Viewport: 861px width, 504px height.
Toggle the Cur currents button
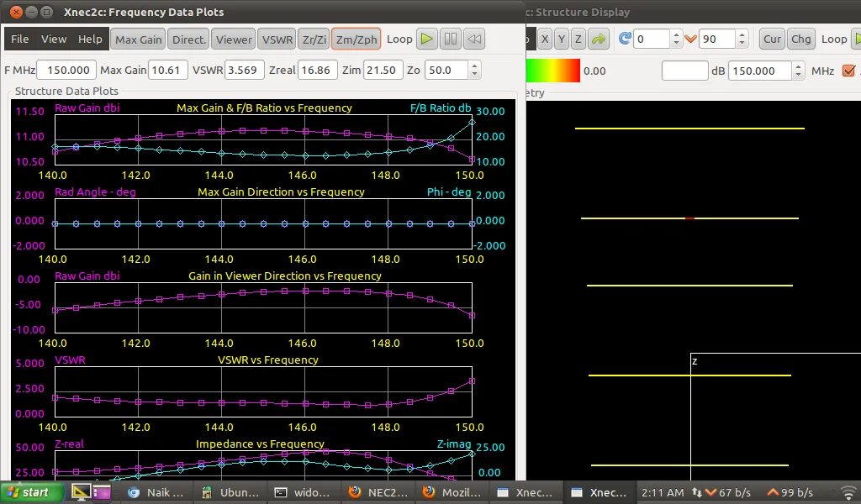pos(772,39)
